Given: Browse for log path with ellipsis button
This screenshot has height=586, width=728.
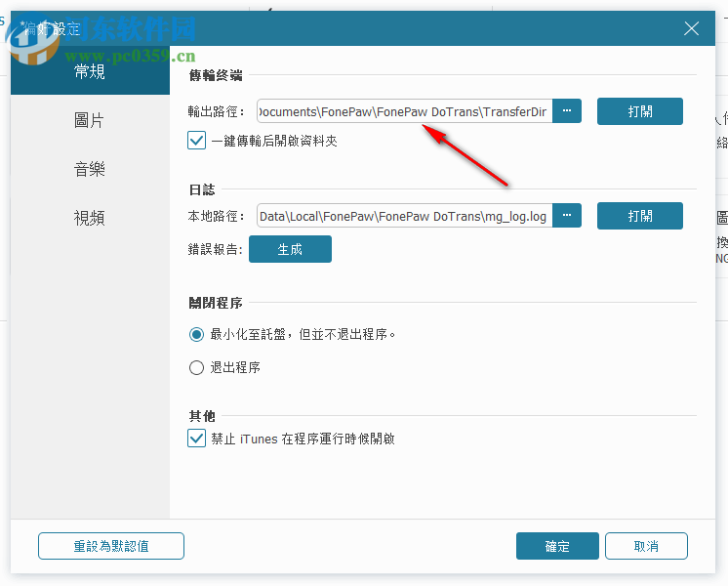Looking at the screenshot, I should click(x=567, y=216).
